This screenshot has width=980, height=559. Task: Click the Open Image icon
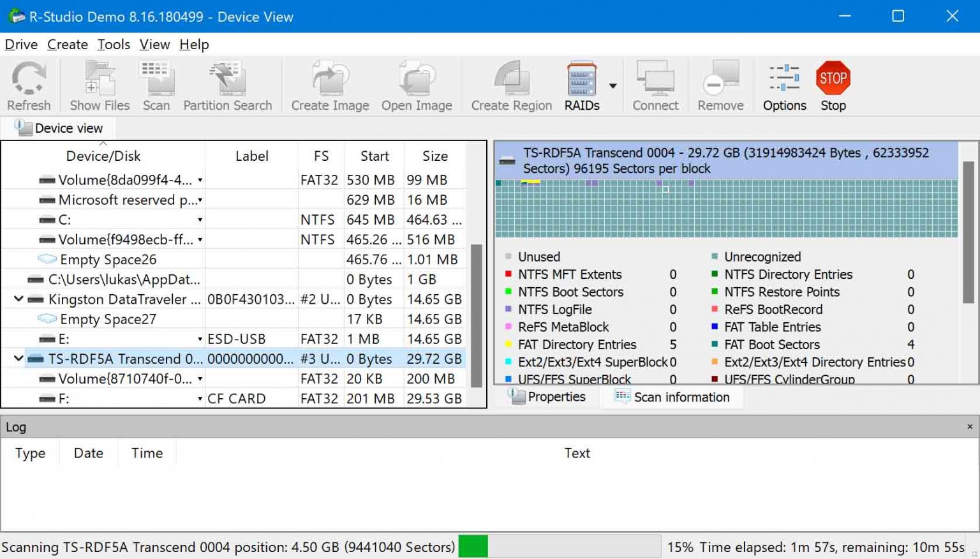pos(416,83)
